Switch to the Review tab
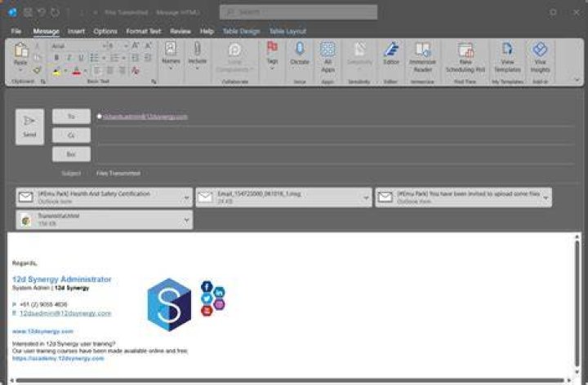588x385 pixels. point(180,31)
